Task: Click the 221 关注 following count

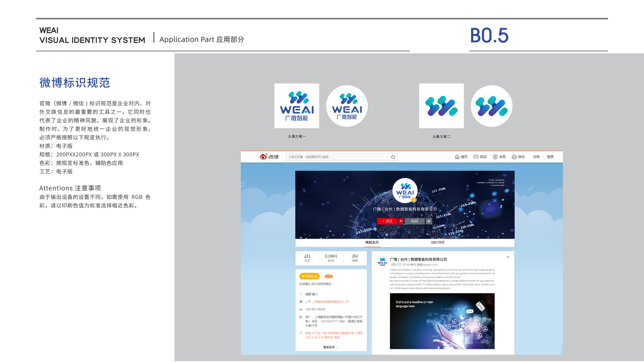Action: [x=307, y=258]
